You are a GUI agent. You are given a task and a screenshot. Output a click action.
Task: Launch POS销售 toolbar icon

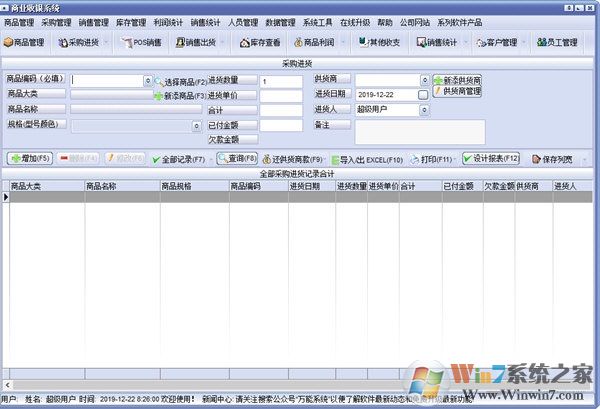coord(141,42)
